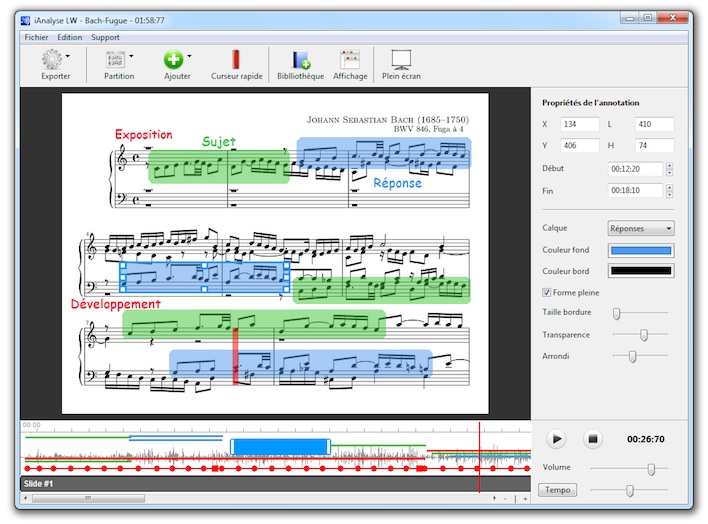Click the L width field
Viewport: 708px width, 524px height.
pos(654,124)
